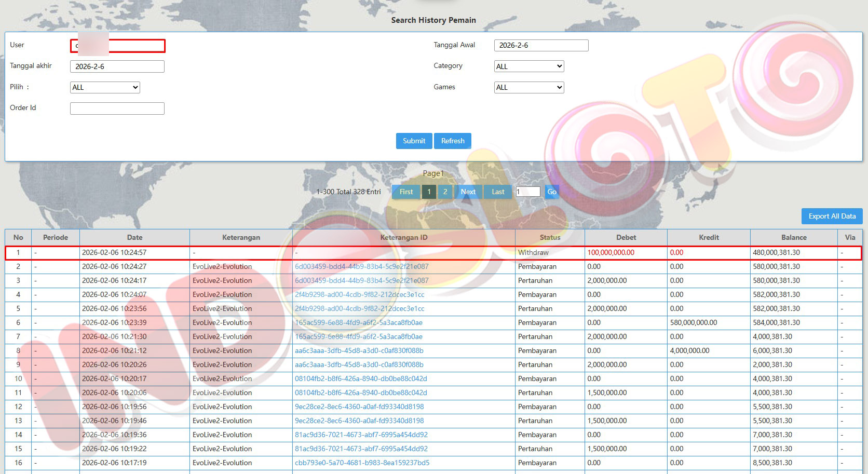
Task: Expand the Games dropdown
Action: (x=528, y=87)
